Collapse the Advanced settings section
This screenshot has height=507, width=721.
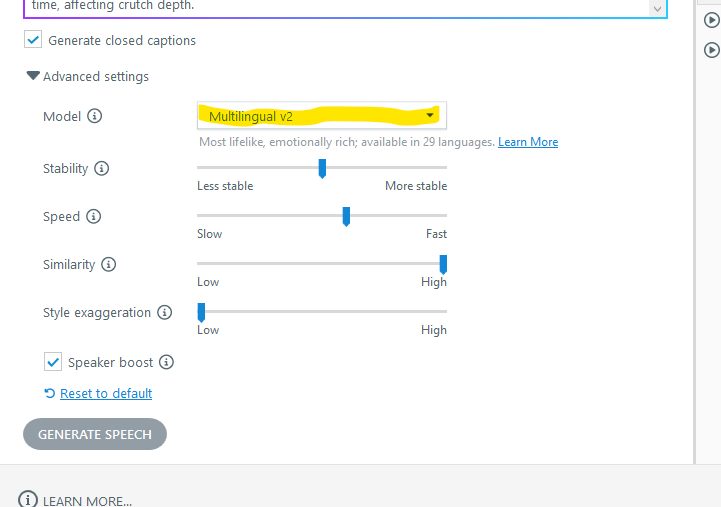click(x=33, y=76)
